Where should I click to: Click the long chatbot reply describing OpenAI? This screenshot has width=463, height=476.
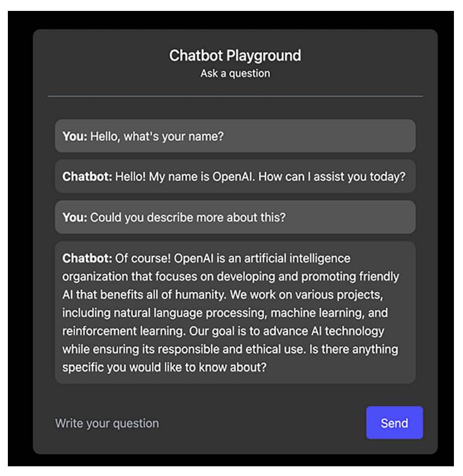(235, 312)
